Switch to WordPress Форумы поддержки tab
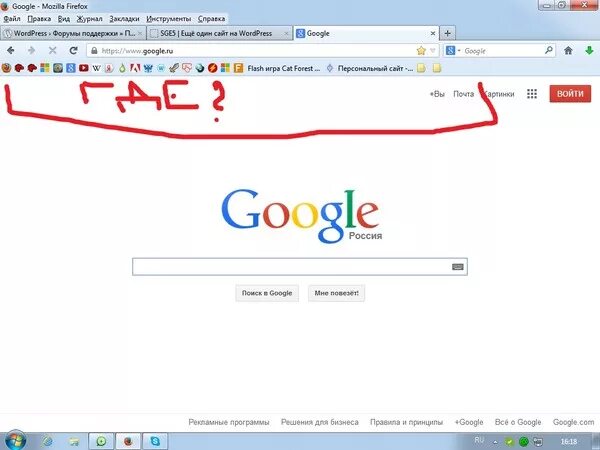Screen dimensions: 600x450 tap(73, 33)
